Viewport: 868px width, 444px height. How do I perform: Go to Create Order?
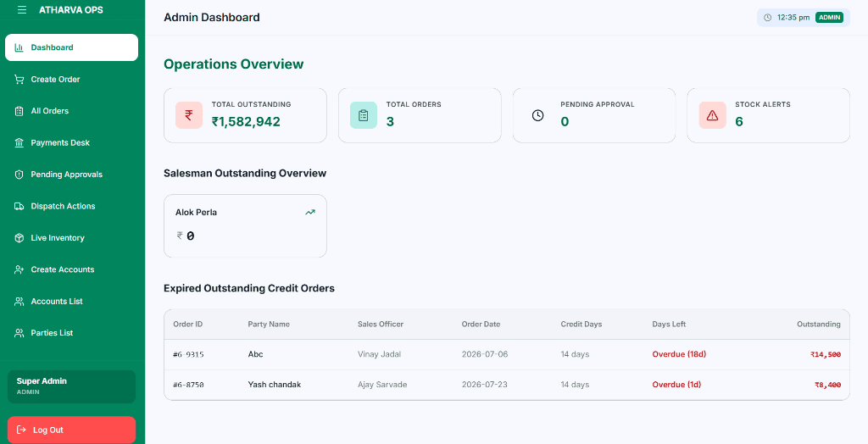click(x=71, y=79)
